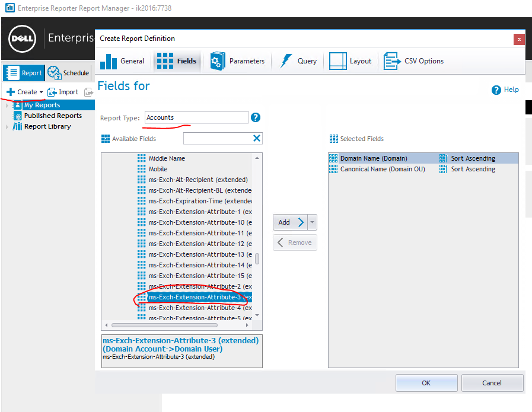
Task: Click the Canonical Name selected field icon
Action: click(x=333, y=169)
